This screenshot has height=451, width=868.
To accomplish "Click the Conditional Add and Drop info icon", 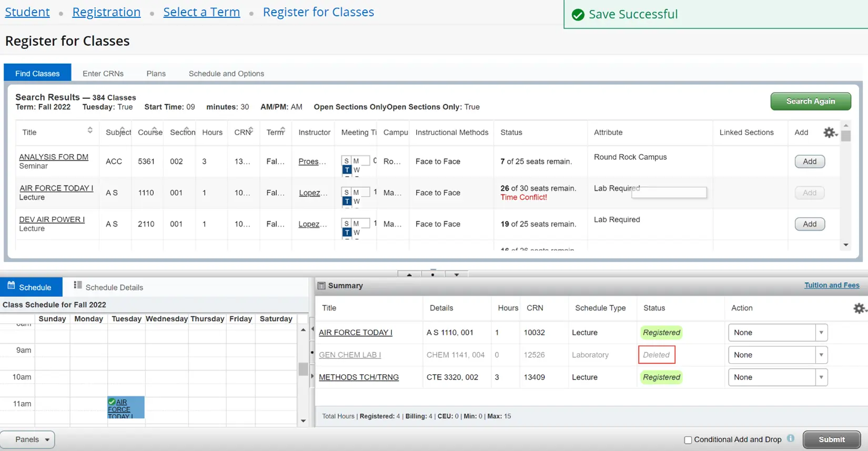I will 791,438.
